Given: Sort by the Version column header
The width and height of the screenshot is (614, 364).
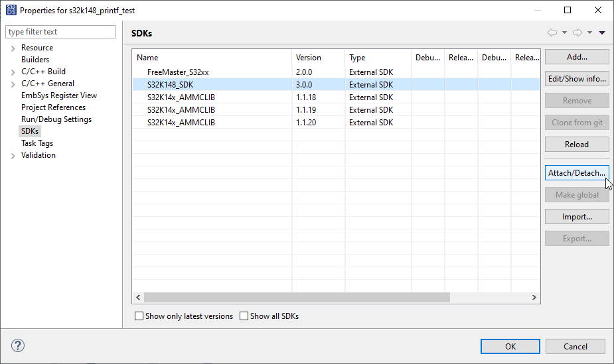Looking at the screenshot, I should pyautogui.click(x=319, y=58).
